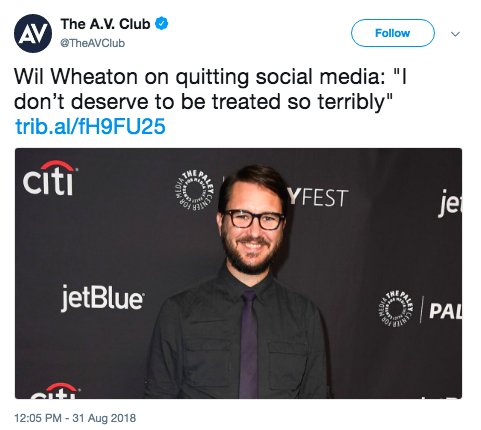The image size is (481, 430).
Task: Open the trib.al/fH9FU25 link
Action: pos(90,127)
